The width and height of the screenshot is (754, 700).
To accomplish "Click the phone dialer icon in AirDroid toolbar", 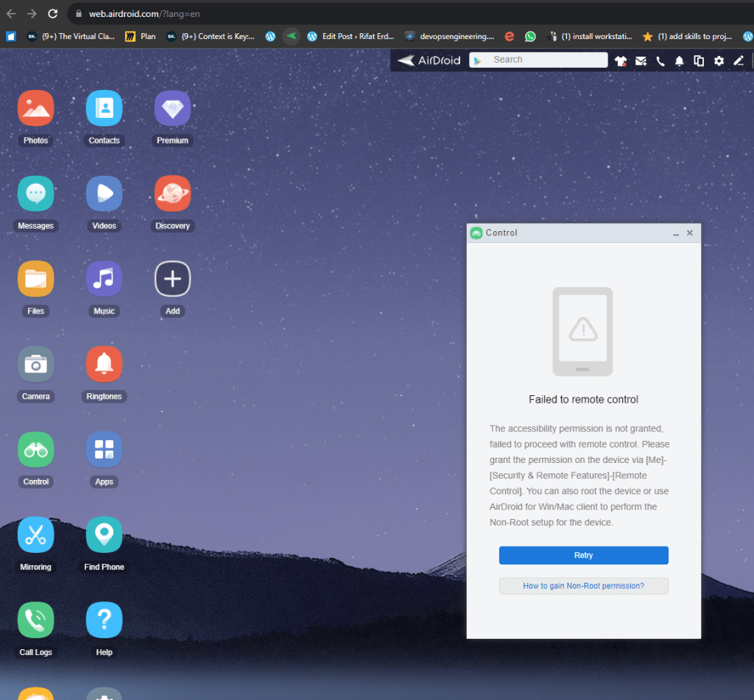I will [660, 61].
